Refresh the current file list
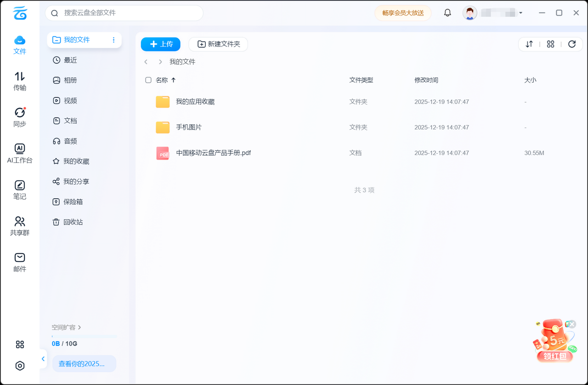This screenshot has width=588, height=385. [x=572, y=44]
